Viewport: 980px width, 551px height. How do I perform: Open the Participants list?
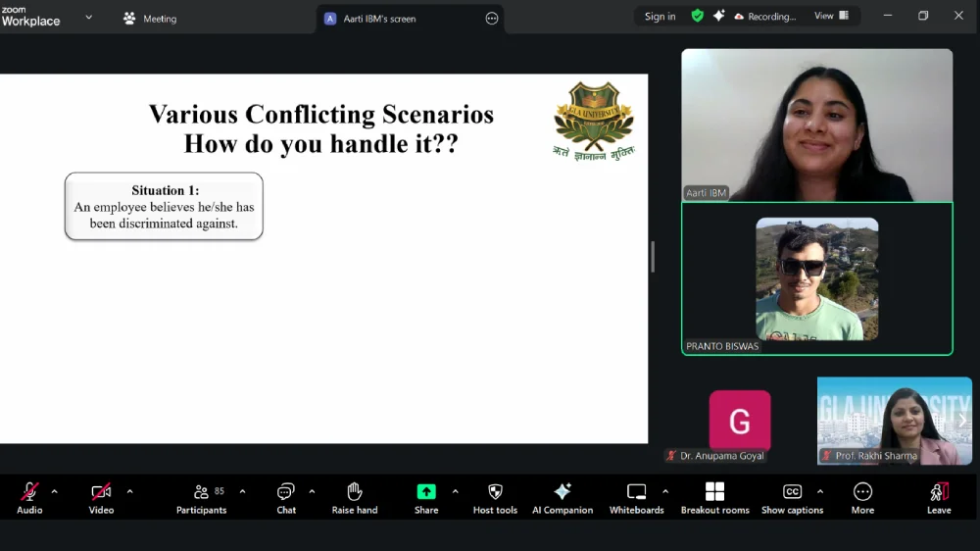[202, 497]
